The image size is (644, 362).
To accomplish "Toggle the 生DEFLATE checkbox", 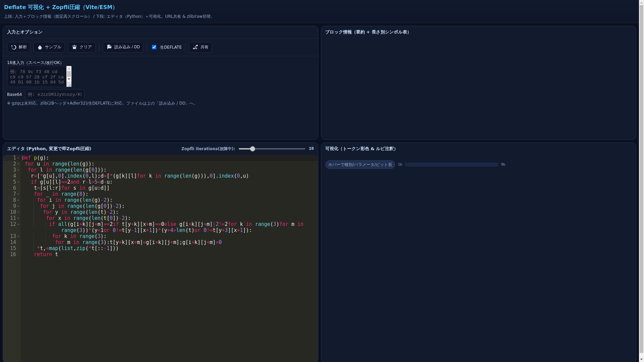I will pyautogui.click(x=154, y=47).
